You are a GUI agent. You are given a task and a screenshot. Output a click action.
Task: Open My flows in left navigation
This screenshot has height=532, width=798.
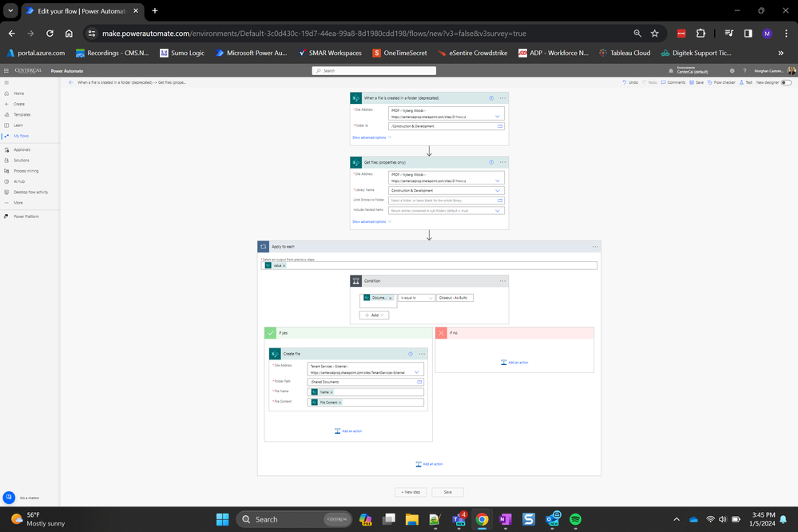tap(21, 136)
